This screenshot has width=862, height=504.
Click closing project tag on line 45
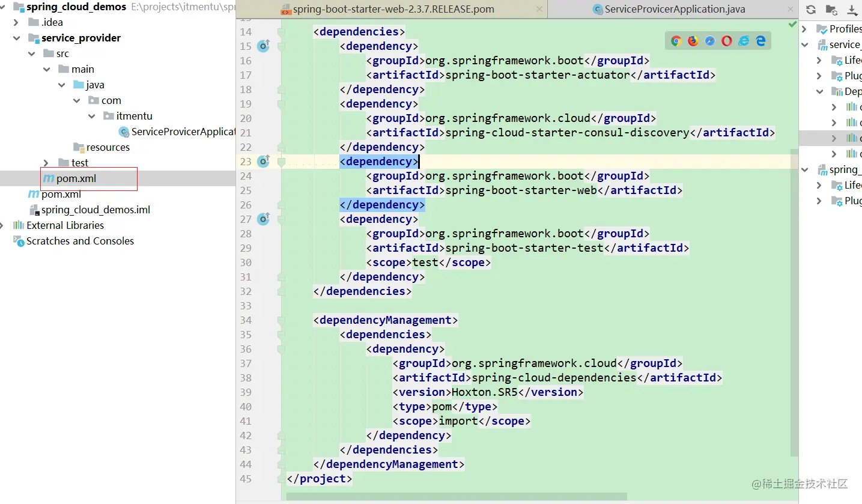click(320, 479)
